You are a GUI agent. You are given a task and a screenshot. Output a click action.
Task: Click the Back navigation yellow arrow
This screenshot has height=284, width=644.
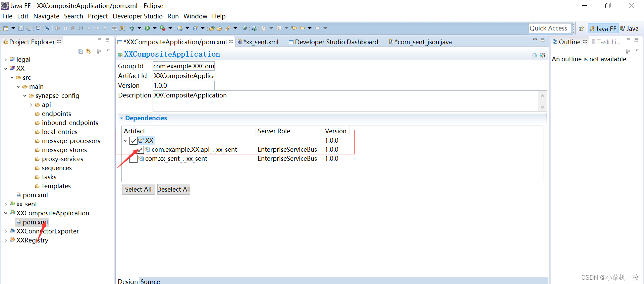(302, 28)
